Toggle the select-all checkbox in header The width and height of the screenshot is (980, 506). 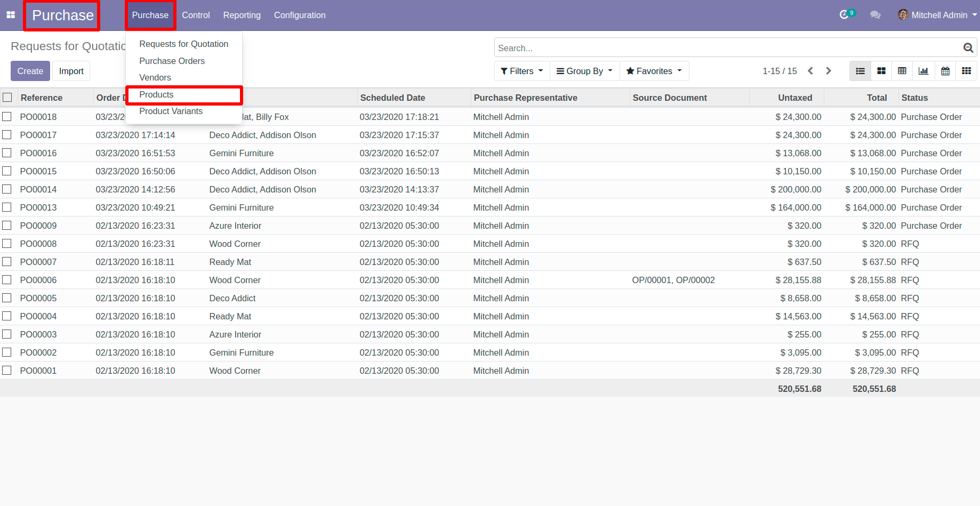click(x=7, y=98)
